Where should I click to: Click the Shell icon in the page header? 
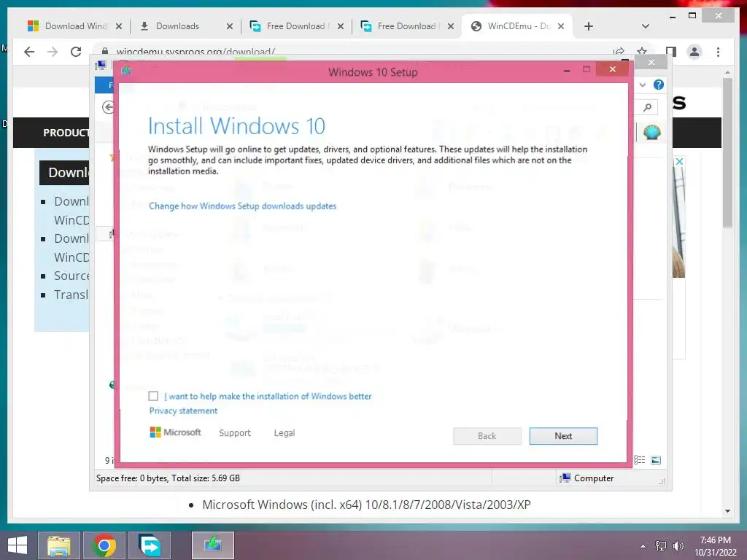click(651, 132)
